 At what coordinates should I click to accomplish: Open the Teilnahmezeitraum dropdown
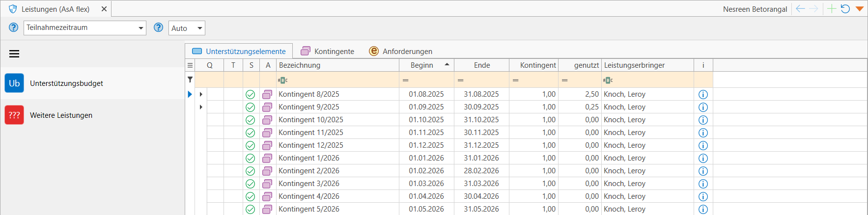pos(141,28)
